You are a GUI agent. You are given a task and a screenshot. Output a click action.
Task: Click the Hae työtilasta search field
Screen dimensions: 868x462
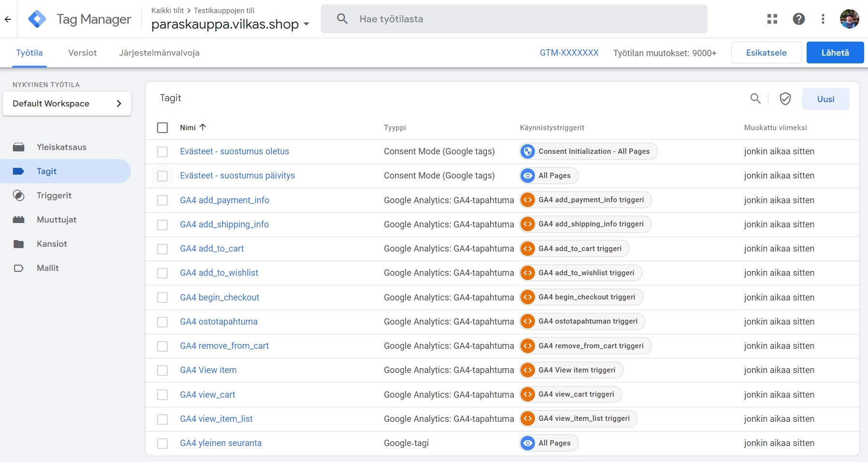tap(514, 19)
